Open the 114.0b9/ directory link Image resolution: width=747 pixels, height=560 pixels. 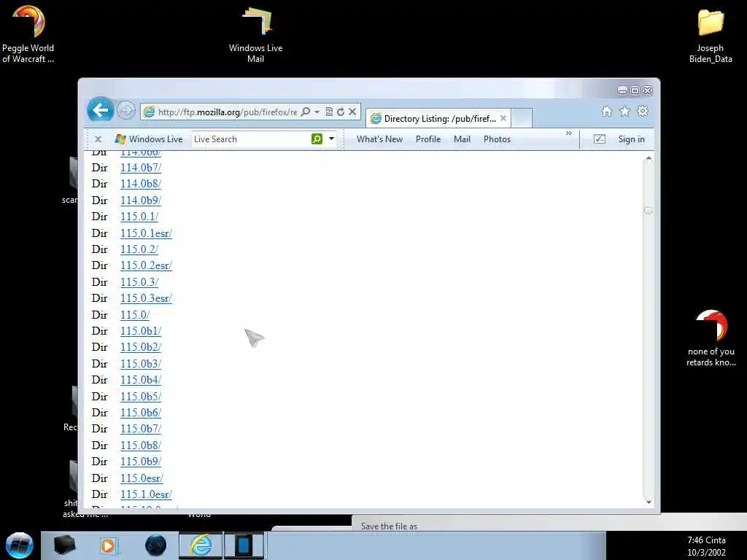(141, 201)
